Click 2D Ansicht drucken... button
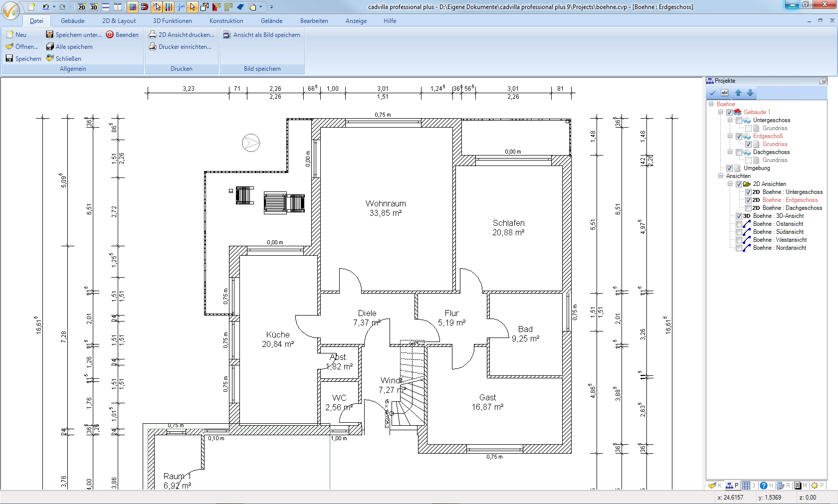 (182, 35)
